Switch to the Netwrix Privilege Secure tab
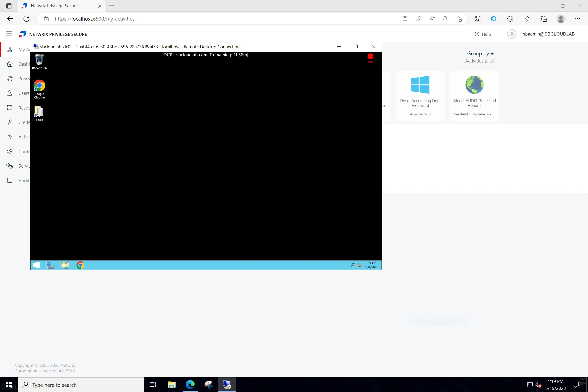Screen dimensions: 588x392 point(61,6)
